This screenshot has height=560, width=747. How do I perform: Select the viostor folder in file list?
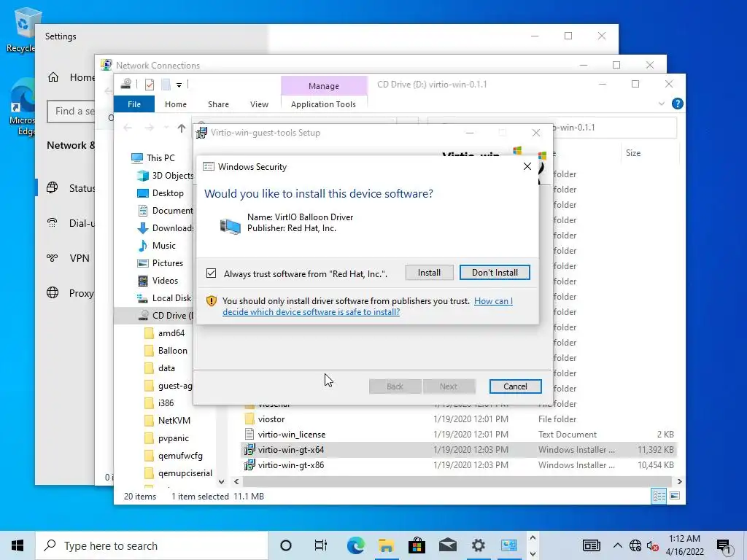tap(271, 419)
